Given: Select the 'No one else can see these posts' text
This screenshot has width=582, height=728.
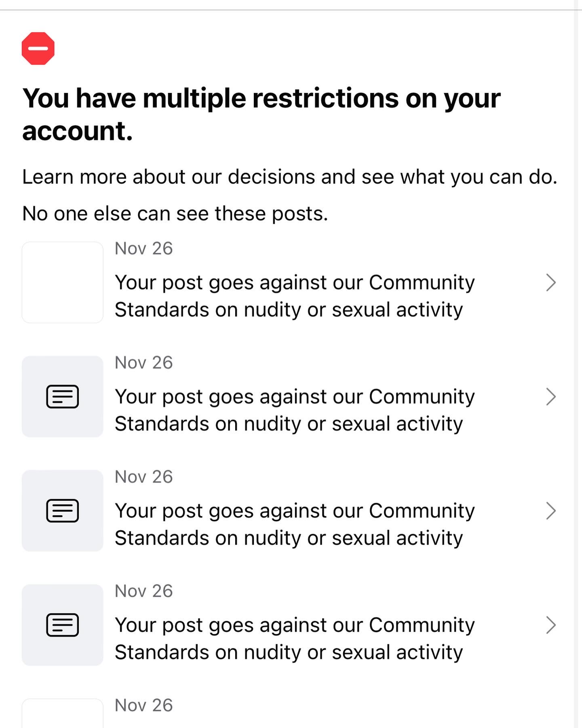Looking at the screenshot, I should [175, 213].
